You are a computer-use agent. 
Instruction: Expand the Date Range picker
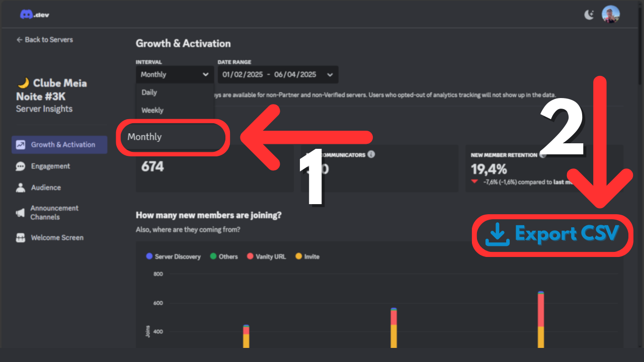[278, 74]
